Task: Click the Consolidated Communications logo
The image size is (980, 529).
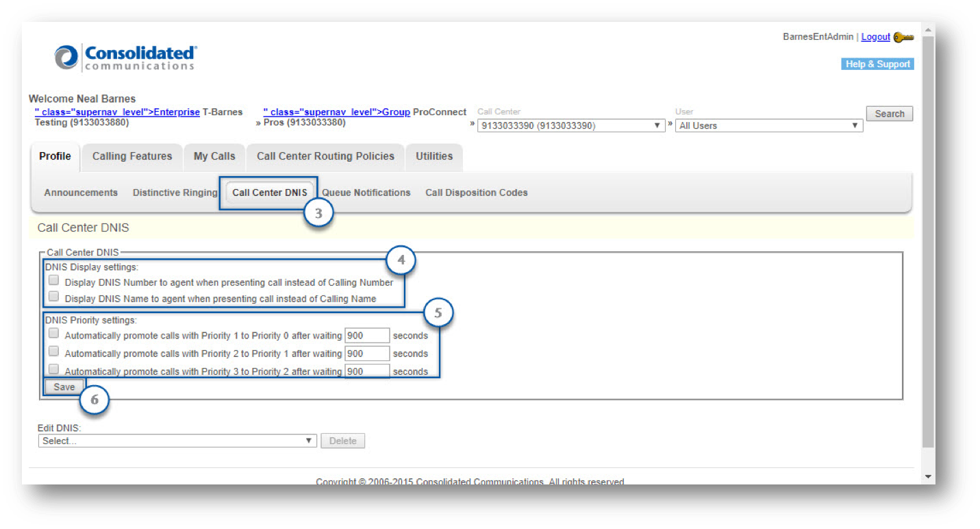Action: 126,58
